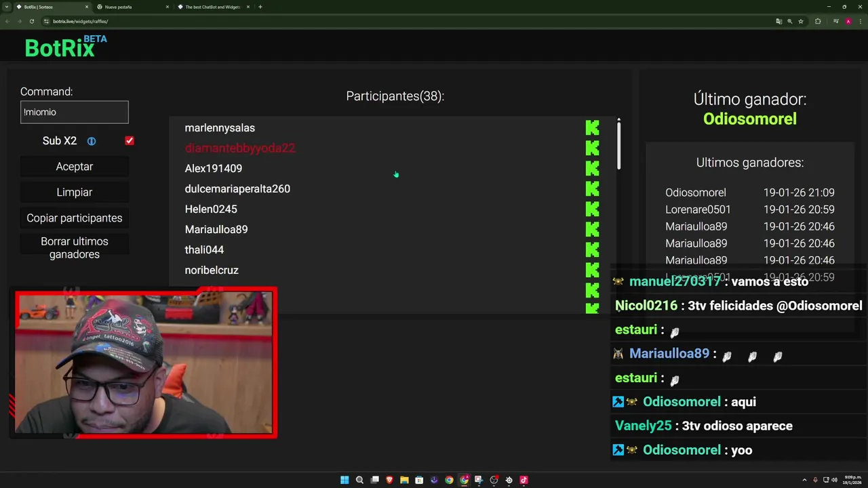The width and height of the screenshot is (868, 488).
Task: Open the browser profile avatar
Action: point(848,21)
